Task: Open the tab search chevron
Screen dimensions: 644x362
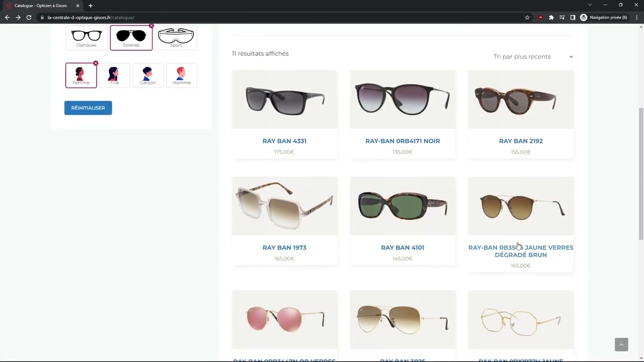Action: tap(590, 5)
